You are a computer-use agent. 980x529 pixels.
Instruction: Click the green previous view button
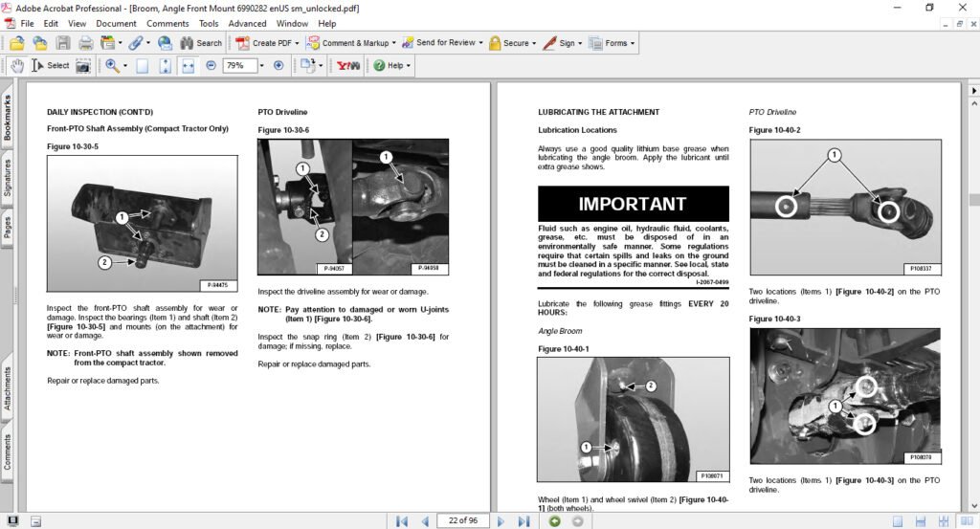(554, 521)
